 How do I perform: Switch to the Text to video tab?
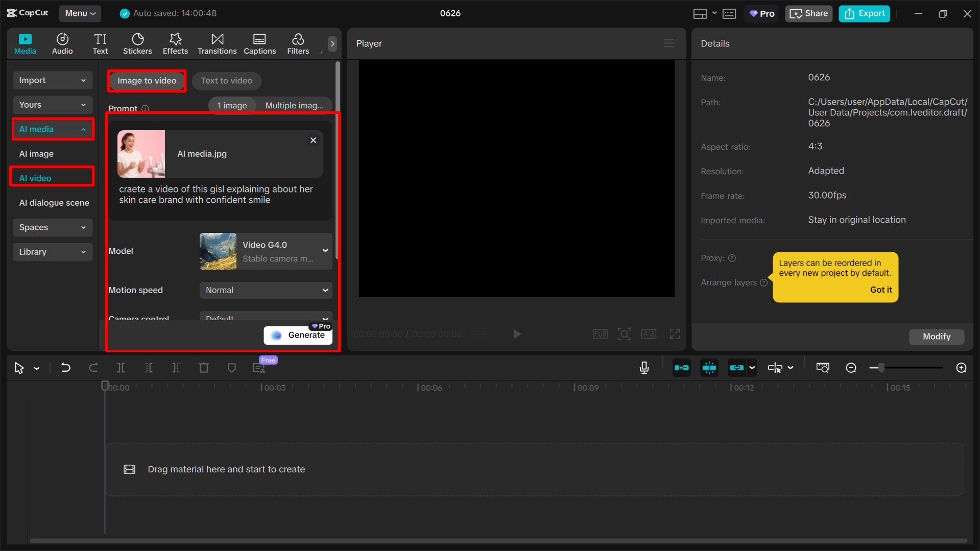[x=226, y=81]
